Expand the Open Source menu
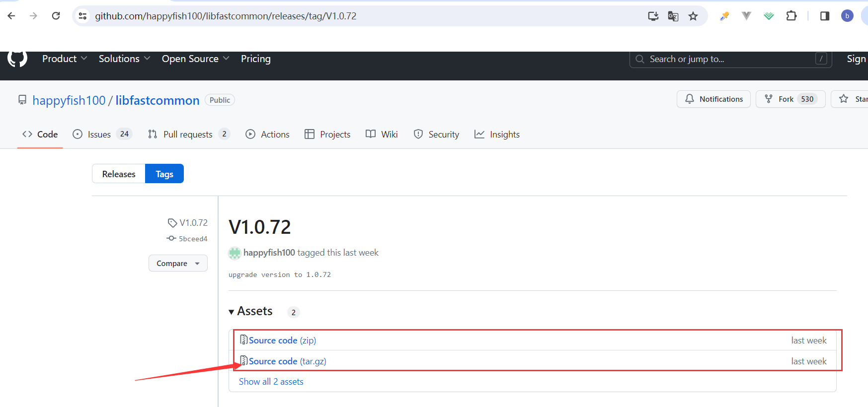This screenshot has width=868, height=407. (195, 59)
